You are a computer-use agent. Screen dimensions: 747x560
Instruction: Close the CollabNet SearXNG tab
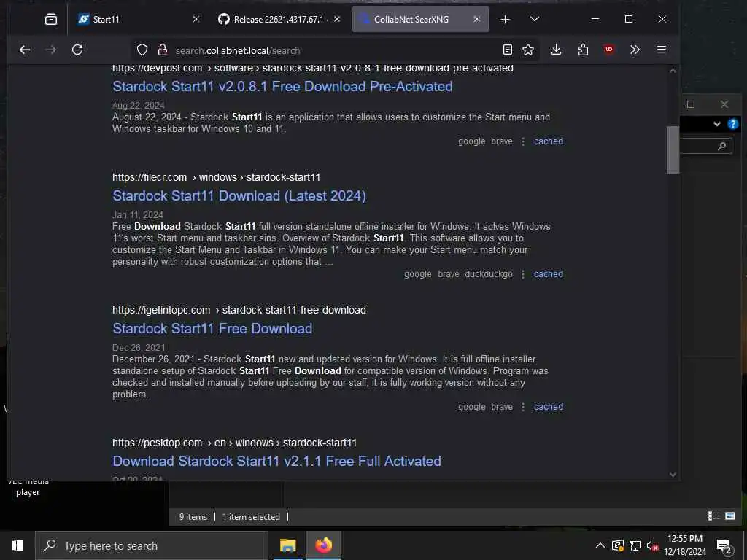477,19
